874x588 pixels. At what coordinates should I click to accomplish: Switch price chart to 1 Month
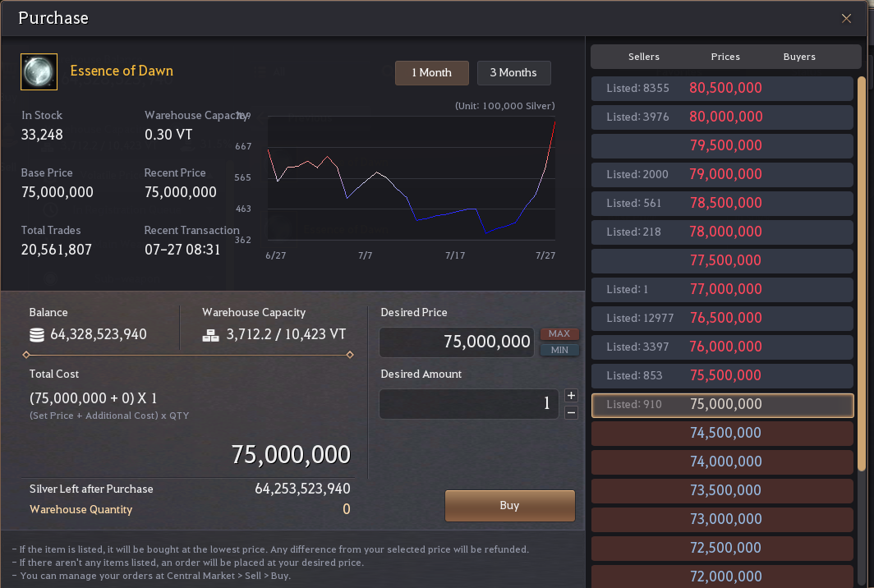(431, 73)
